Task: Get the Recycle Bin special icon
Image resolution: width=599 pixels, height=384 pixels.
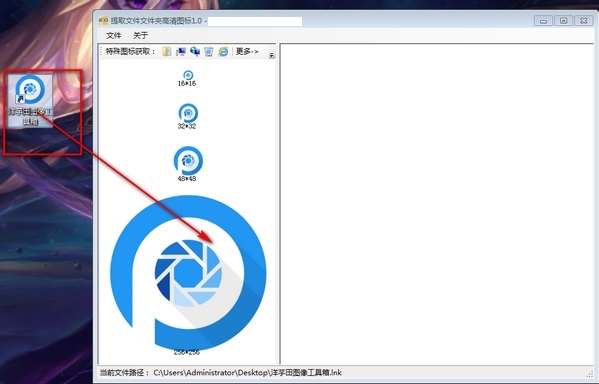Action: (209, 52)
